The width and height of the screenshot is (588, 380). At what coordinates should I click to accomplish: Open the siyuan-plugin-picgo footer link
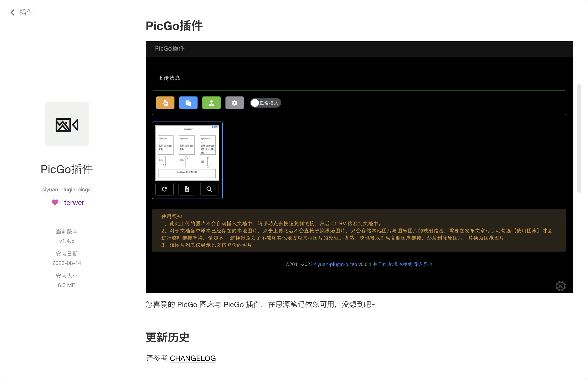point(335,264)
